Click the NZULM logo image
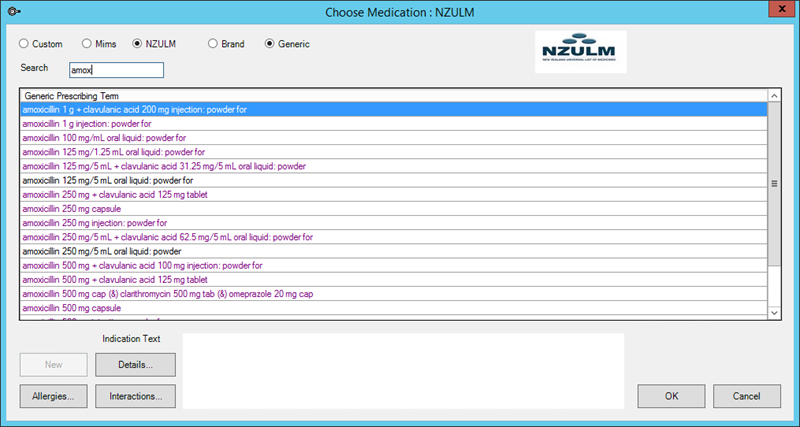This screenshot has height=427, width=800. click(581, 52)
